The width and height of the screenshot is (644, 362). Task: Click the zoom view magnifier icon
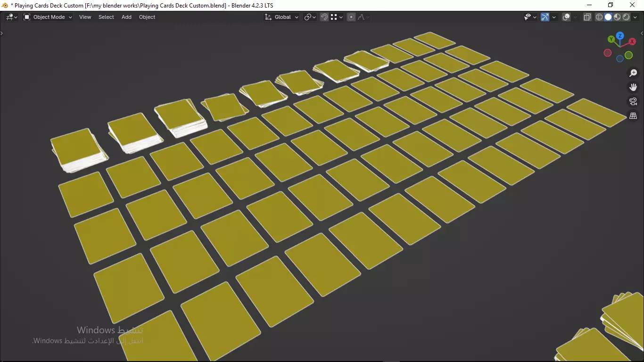click(633, 73)
